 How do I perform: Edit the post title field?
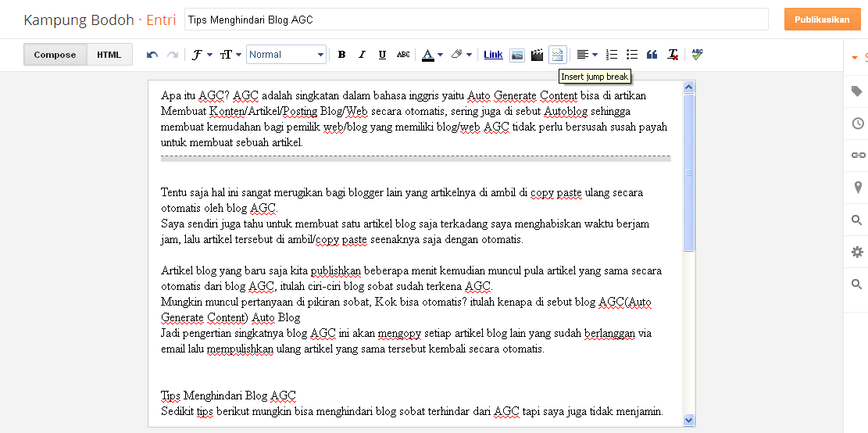(476, 20)
